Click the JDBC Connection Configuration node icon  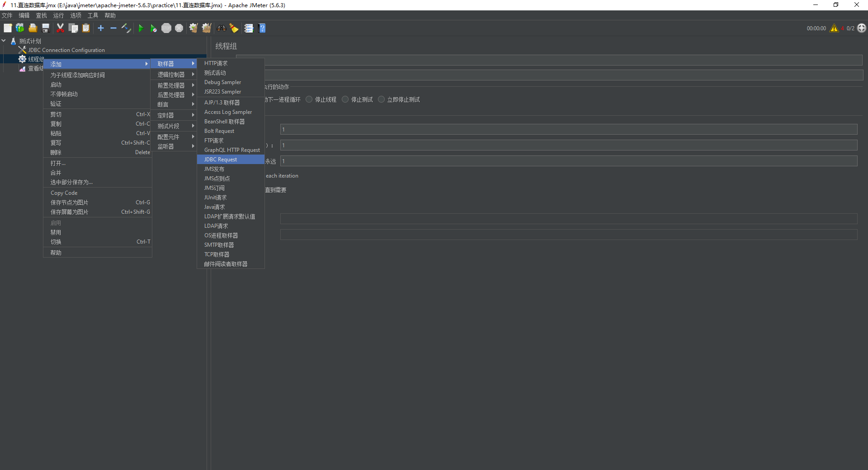click(x=22, y=50)
